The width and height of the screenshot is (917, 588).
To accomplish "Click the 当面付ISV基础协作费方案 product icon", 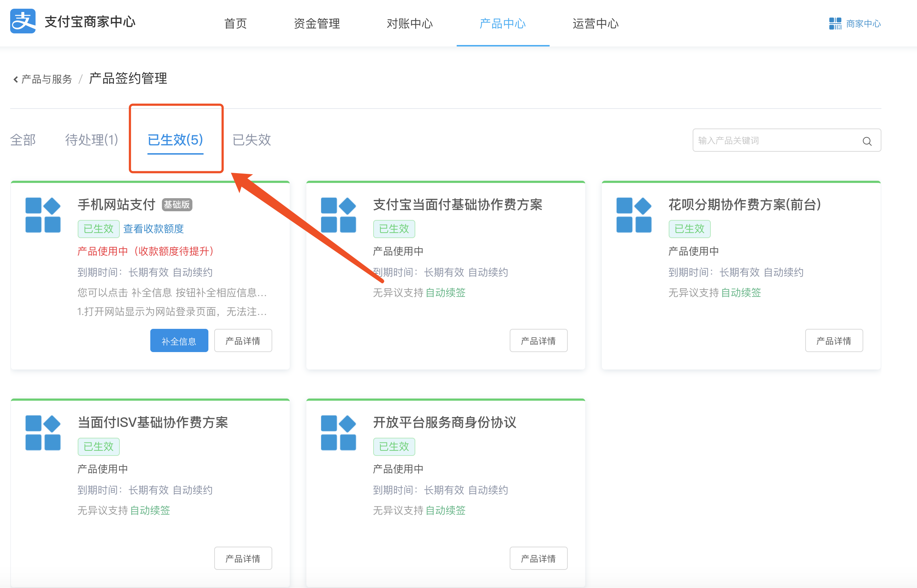I will (43, 433).
